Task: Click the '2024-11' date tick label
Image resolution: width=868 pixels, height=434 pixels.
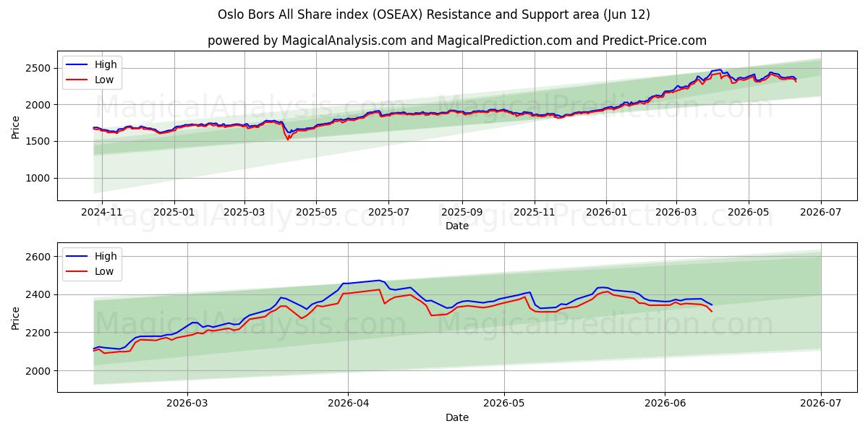Action: click(101, 212)
